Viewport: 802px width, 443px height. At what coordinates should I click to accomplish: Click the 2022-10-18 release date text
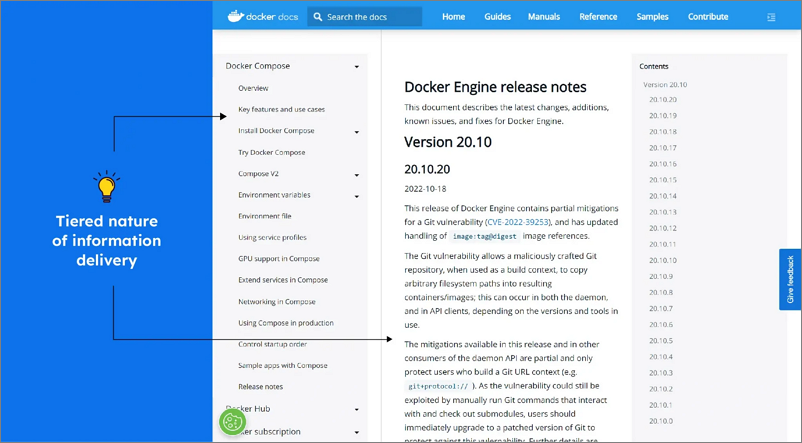[x=425, y=189]
